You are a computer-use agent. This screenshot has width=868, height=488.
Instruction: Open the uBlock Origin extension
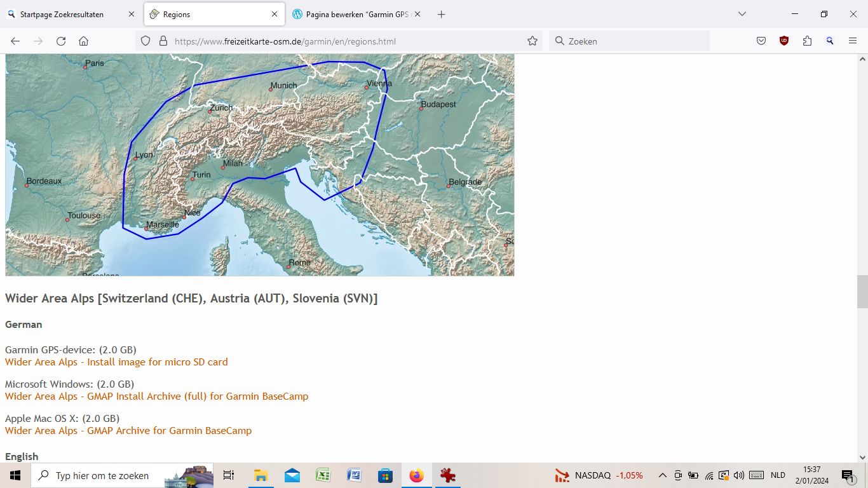(x=784, y=41)
